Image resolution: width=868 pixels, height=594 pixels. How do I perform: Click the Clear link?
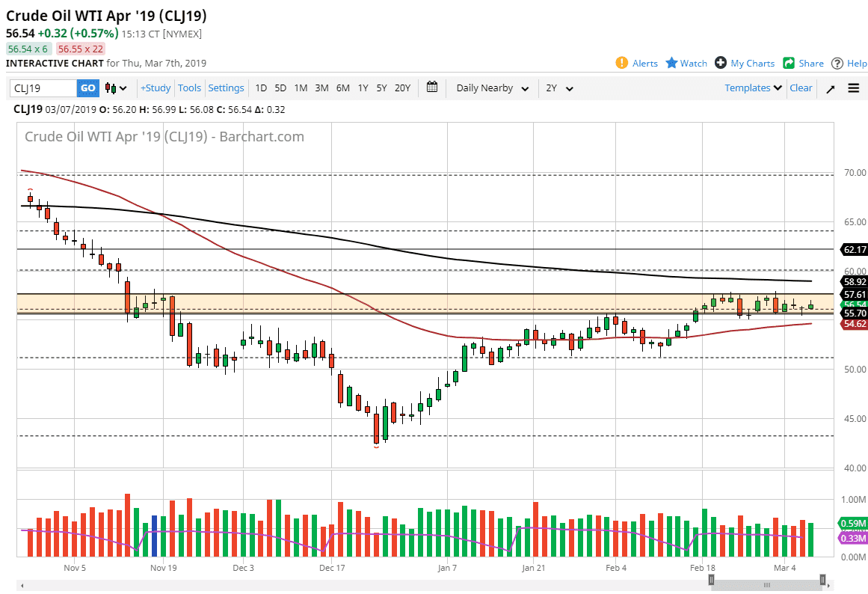point(801,88)
